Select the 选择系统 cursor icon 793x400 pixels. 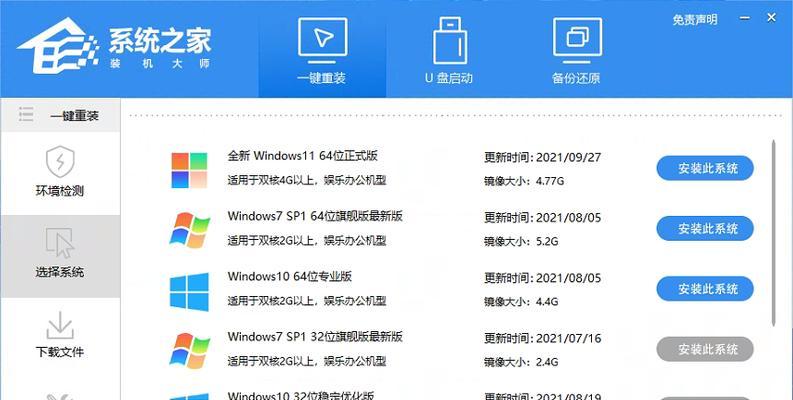click(x=60, y=243)
